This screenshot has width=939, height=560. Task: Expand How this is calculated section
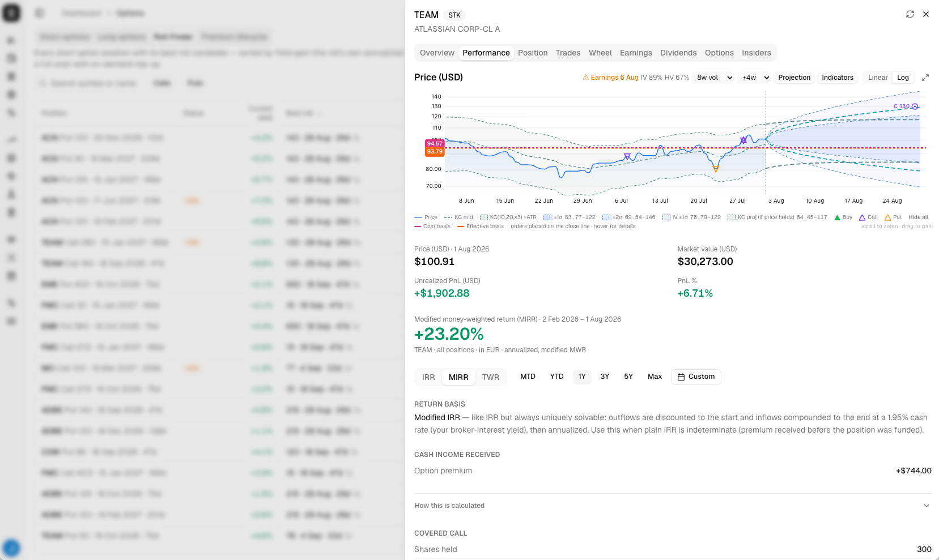(673, 506)
